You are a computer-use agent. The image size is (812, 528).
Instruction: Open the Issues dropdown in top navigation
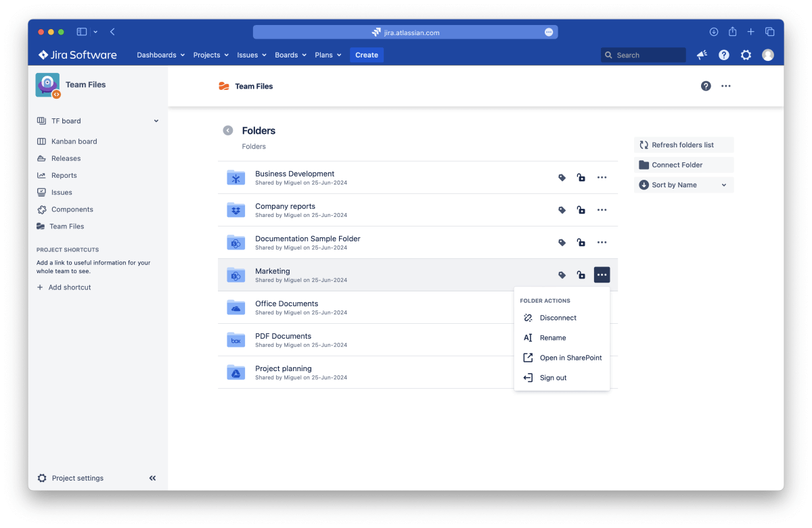(252, 55)
